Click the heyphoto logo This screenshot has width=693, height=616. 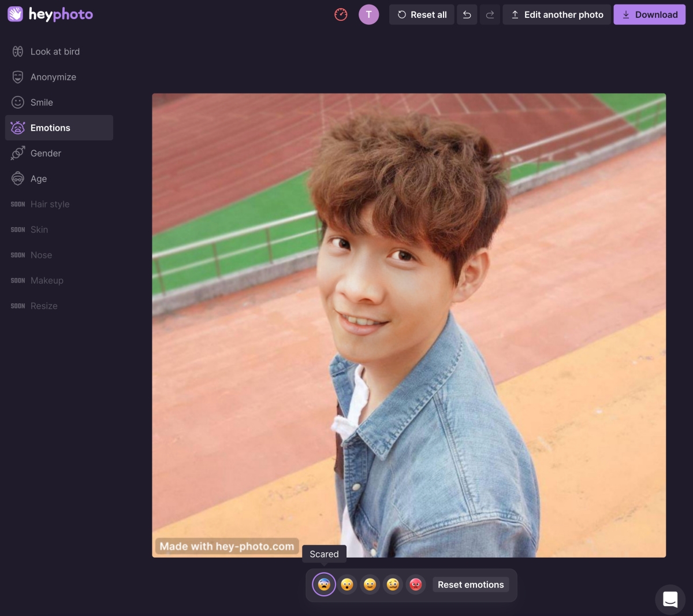click(50, 14)
